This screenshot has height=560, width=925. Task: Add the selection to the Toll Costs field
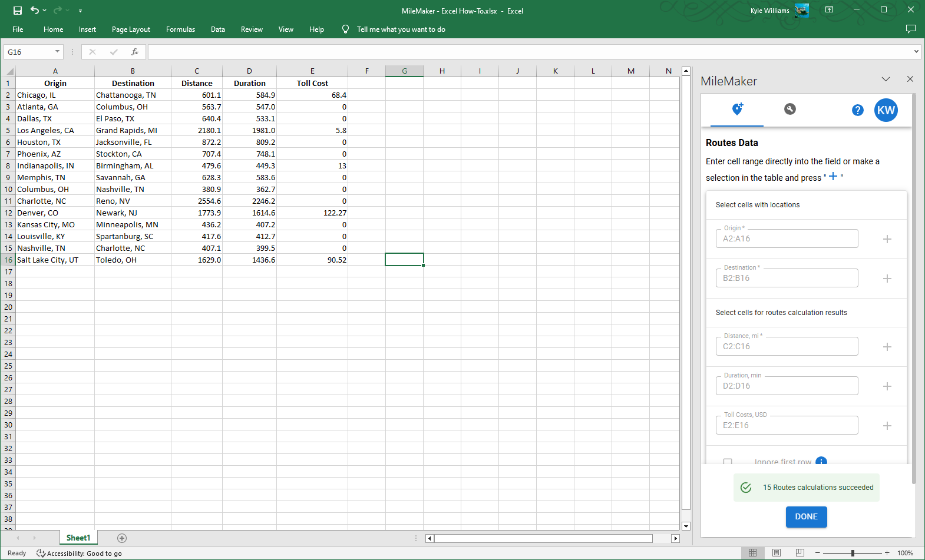click(887, 426)
